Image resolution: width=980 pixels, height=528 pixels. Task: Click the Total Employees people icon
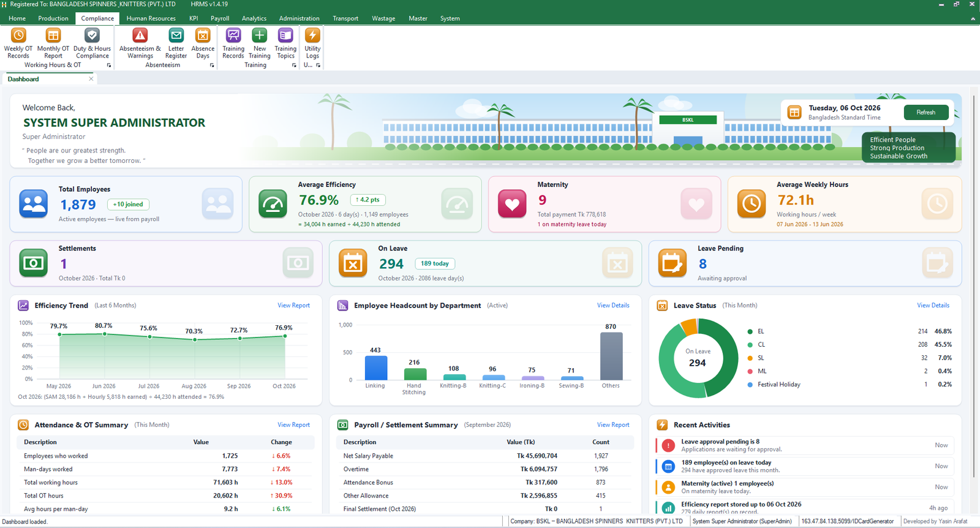34,204
